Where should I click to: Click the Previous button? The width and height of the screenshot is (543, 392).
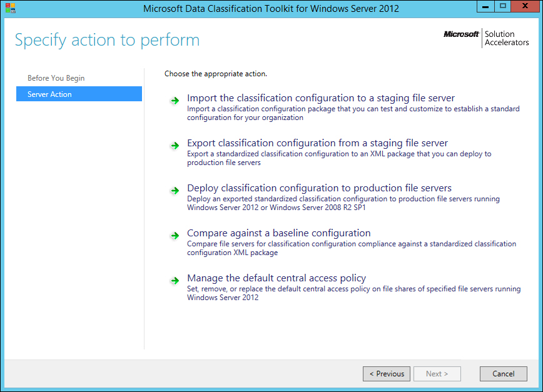pyautogui.click(x=386, y=373)
